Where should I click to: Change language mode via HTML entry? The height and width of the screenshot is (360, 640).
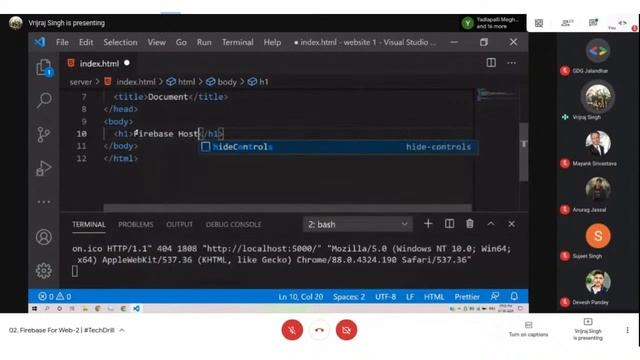pos(434,297)
